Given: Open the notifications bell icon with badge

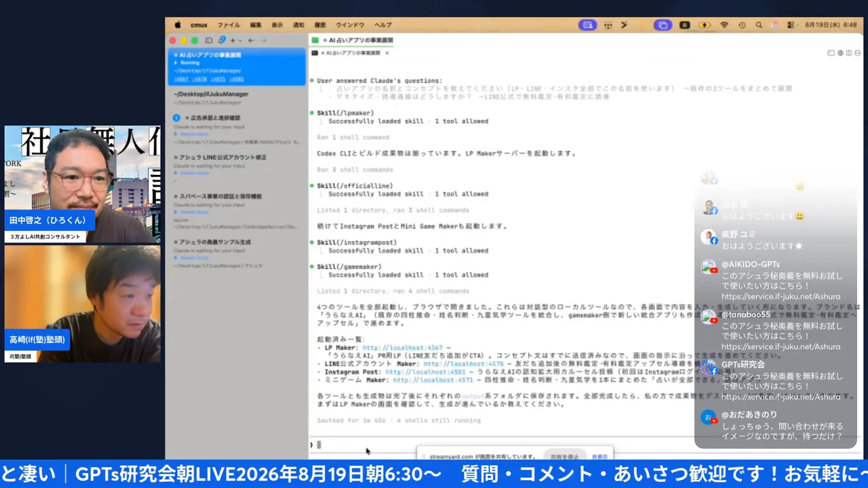Looking at the screenshot, I should pos(222,41).
